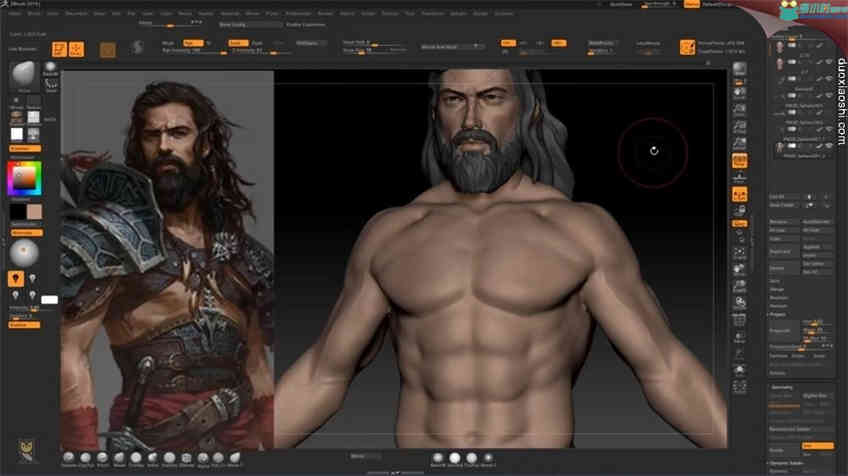848x476 pixels.
Task: Click the Rotate view icon
Action: click(740, 303)
